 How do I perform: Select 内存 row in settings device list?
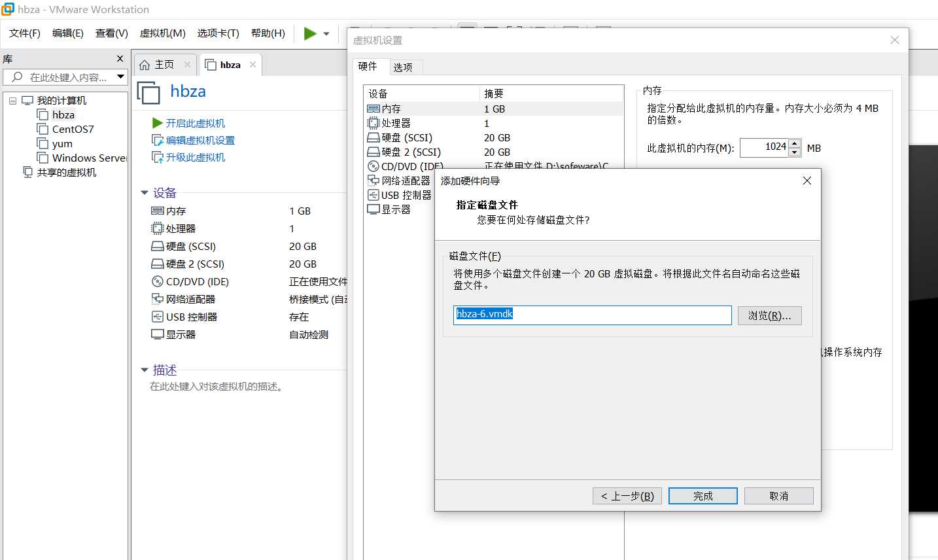pos(494,109)
